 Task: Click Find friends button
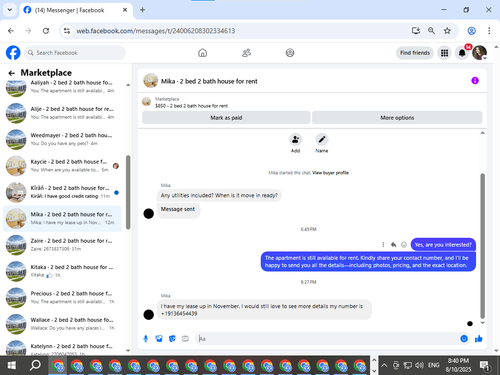415,53
